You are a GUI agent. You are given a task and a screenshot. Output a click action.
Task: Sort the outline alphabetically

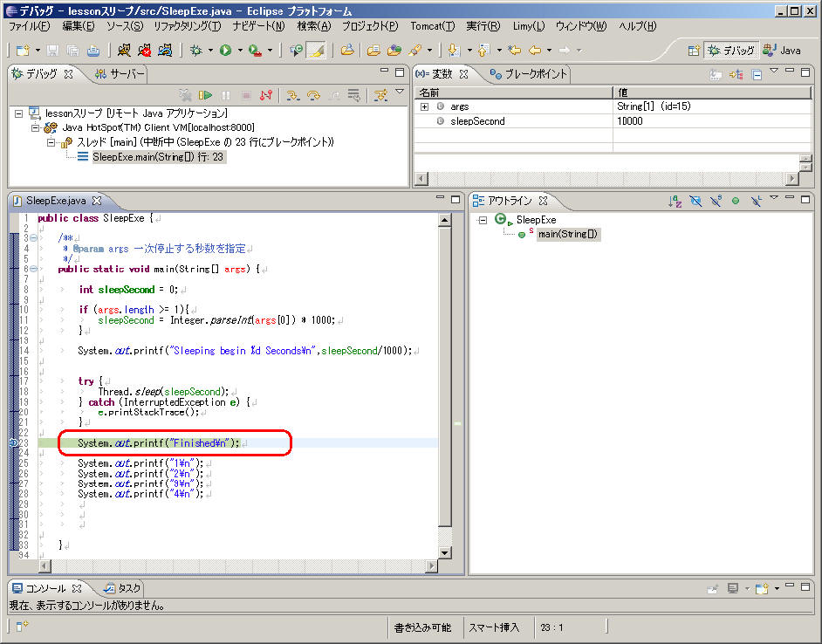coord(675,201)
